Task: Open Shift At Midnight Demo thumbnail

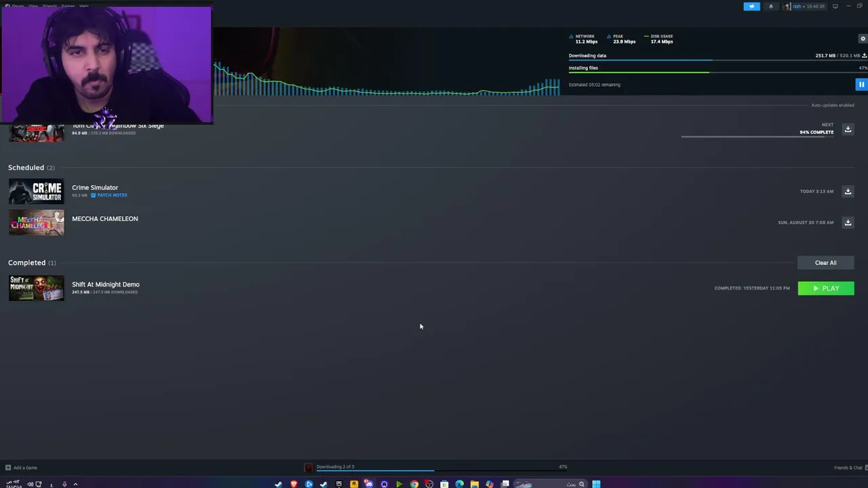Action: pos(37,288)
